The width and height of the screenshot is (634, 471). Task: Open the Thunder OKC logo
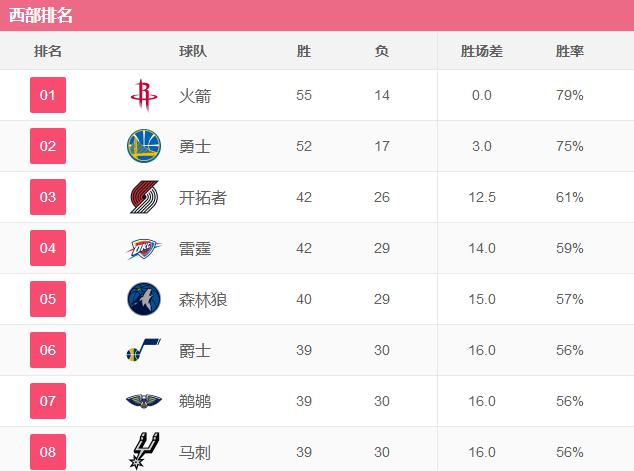click(x=144, y=249)
